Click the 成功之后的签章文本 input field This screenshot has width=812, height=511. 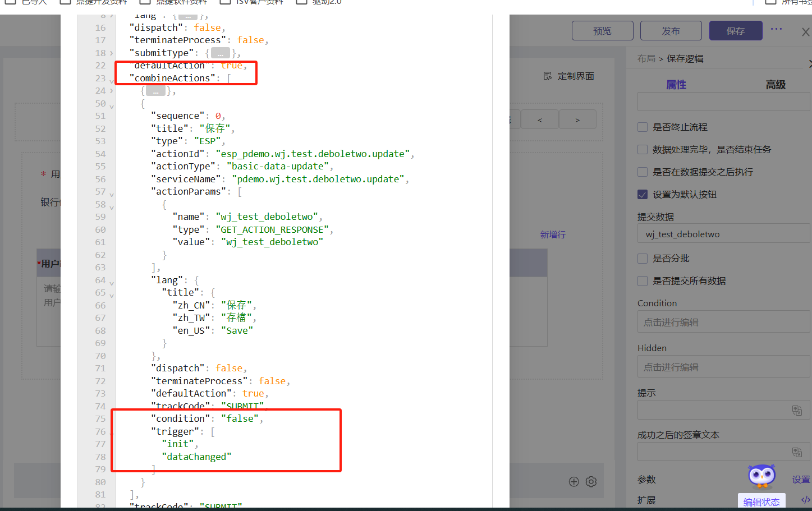click(723, 452)
